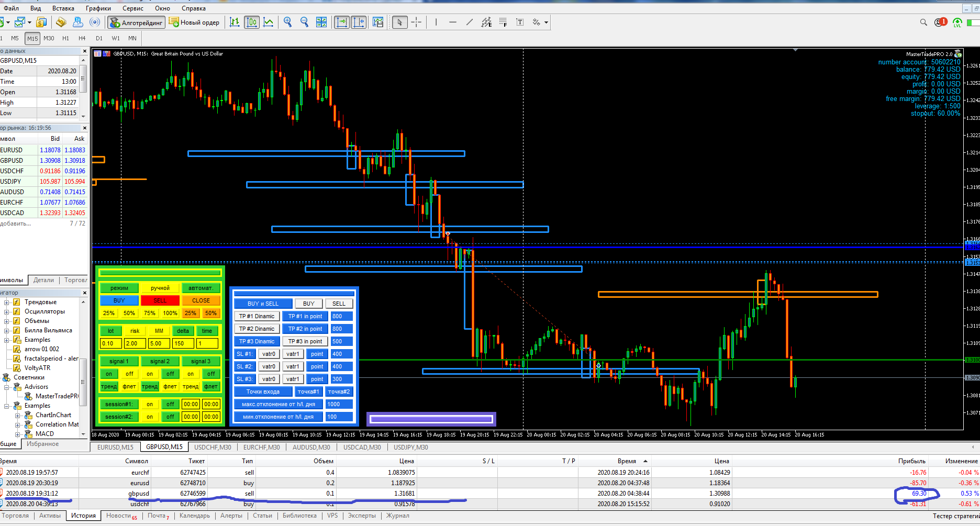980x526 pixels.
Task: Expand the ChartInChart advisor node
Action: point(18,415)
